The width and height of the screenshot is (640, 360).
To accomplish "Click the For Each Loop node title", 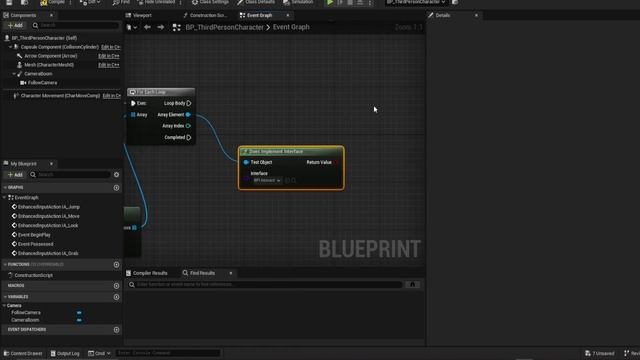I will tap(151, 92).
